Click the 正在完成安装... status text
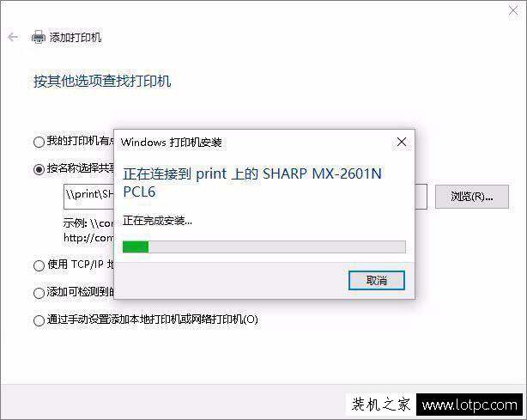The image size is (527, 420). point(157,221)
